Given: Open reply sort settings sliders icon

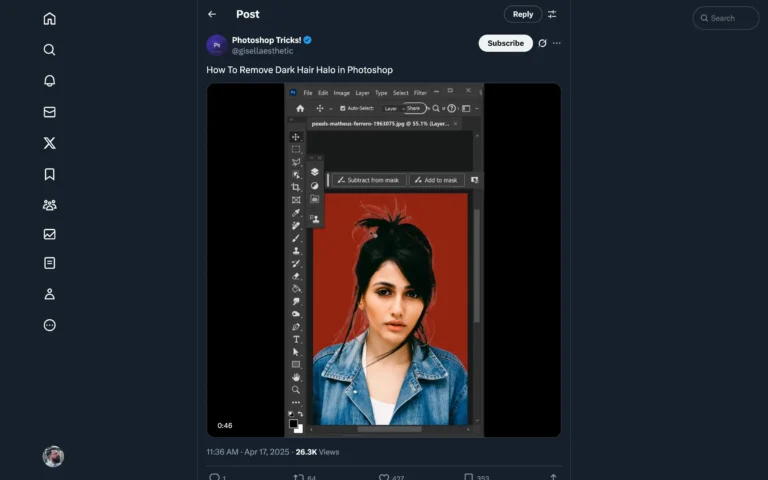Looking at the screenshot, I should pyautogui.click(x=552, y=14).
